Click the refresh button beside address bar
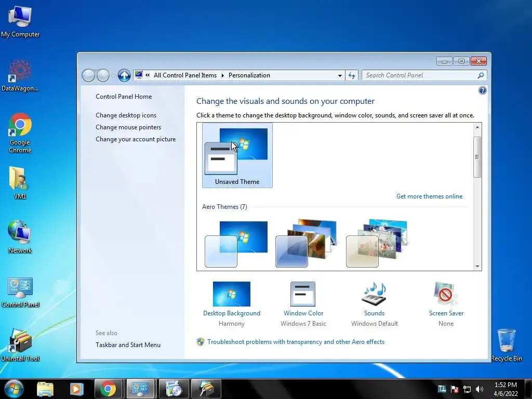The width and height of the screenshot is (532, 399). point(352,75)
